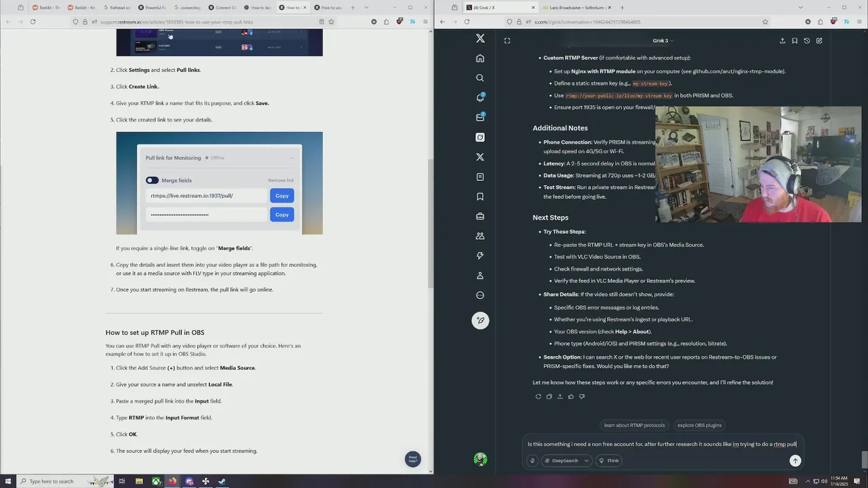Switch to first Reddit tab

(46, 7)
